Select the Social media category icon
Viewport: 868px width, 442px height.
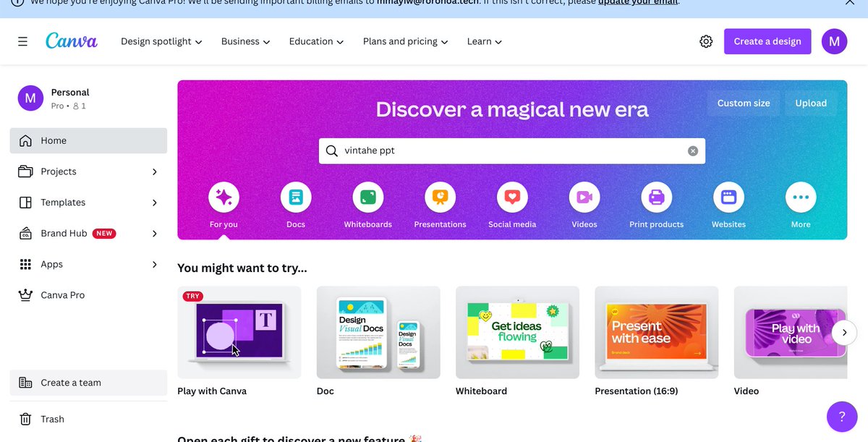pos(512,197)
